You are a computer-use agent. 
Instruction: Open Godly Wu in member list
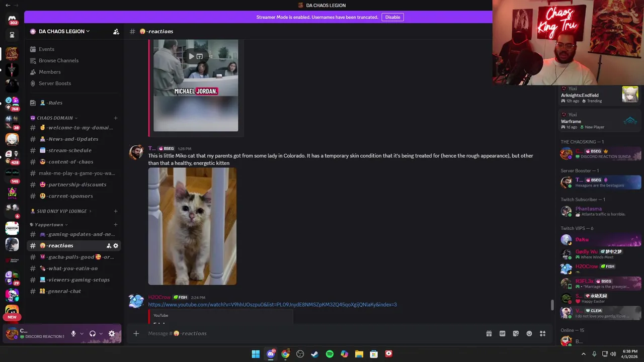(601, 254)
